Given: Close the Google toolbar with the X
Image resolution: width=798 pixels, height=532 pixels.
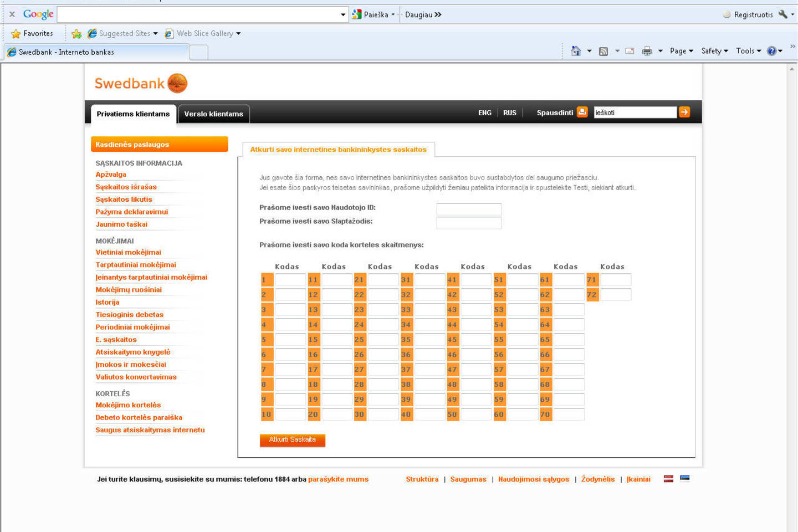Looking at the screenshot, I should (x=12, y=14).
